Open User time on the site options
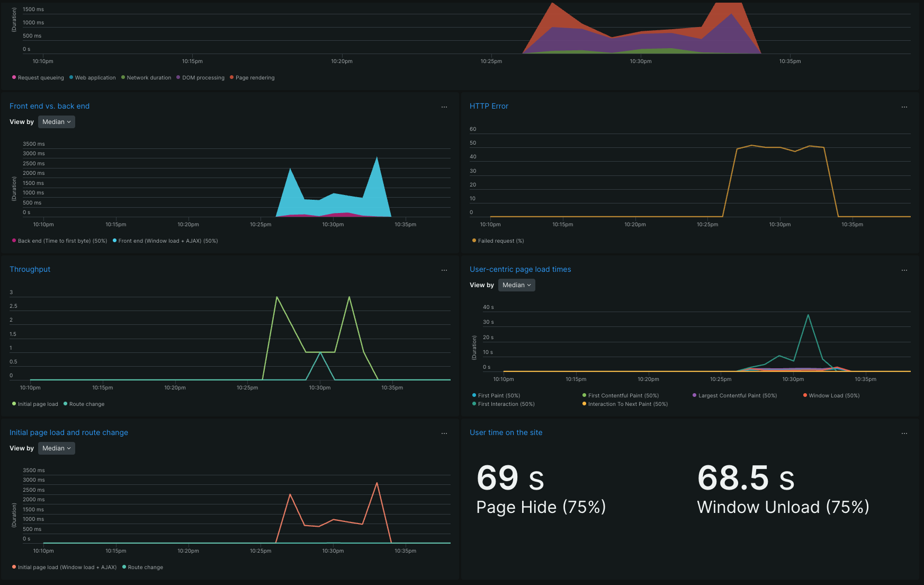This screenshot has width=924, height=585. [904, 433]
